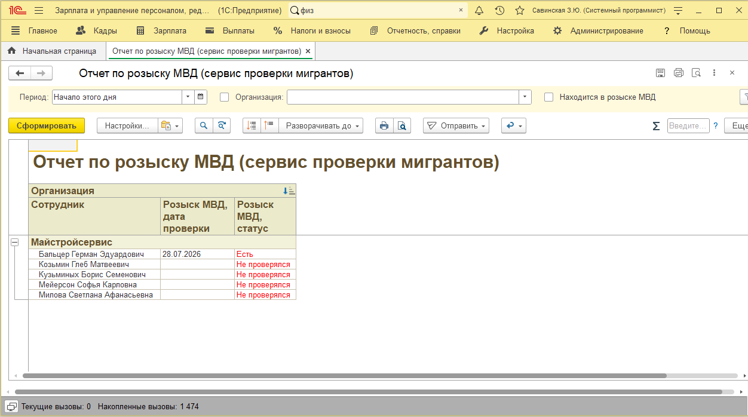Image resolution: width=748 pixels, height=417 pixels.
Task: Click the 'Розыск МВД, статус' column header
Action: click(x=265, y=217)
